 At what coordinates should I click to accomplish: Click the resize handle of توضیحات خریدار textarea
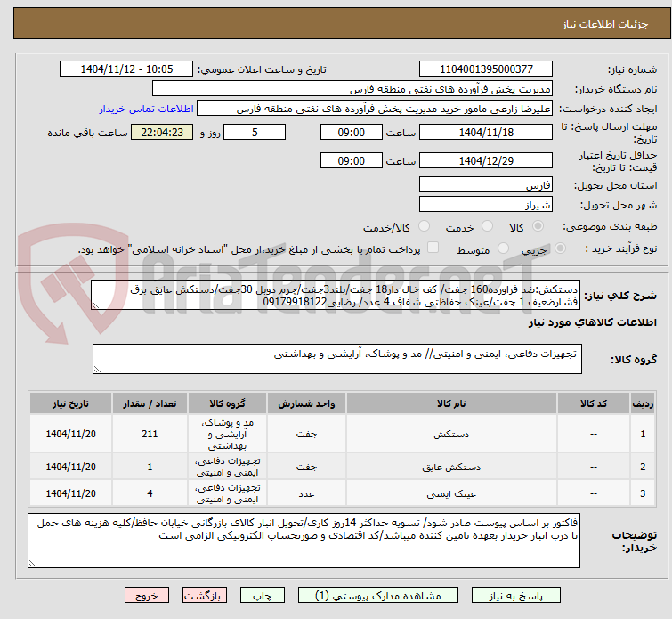click(33, 564)
